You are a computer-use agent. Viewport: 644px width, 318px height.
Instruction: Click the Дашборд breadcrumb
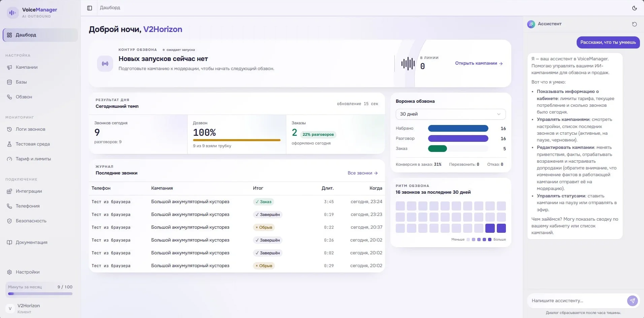click(x=110, y=8)
